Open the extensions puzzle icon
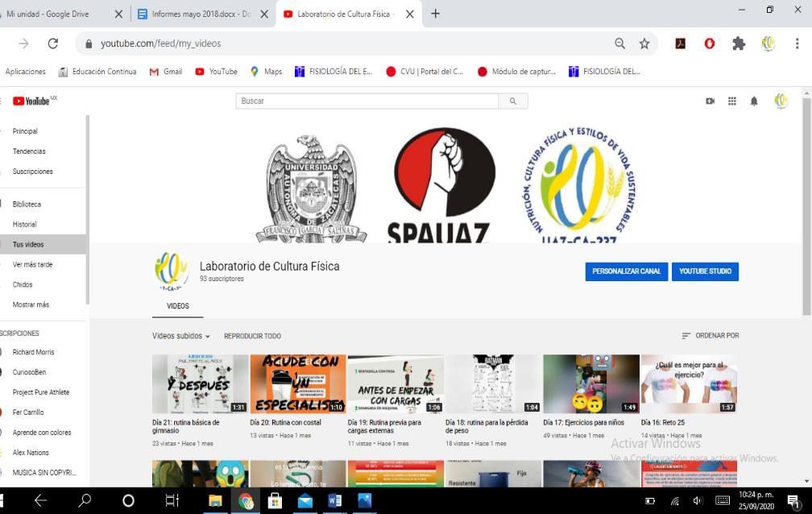The width and height of the screenshot is (812, 514). [x=739, y=44]
